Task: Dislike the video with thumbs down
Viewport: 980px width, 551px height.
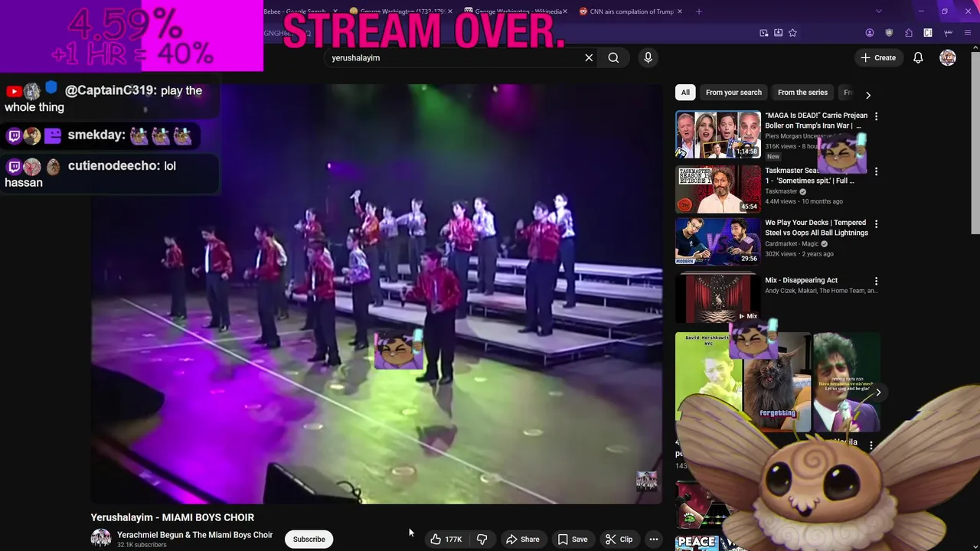Action: click(482, 540)
